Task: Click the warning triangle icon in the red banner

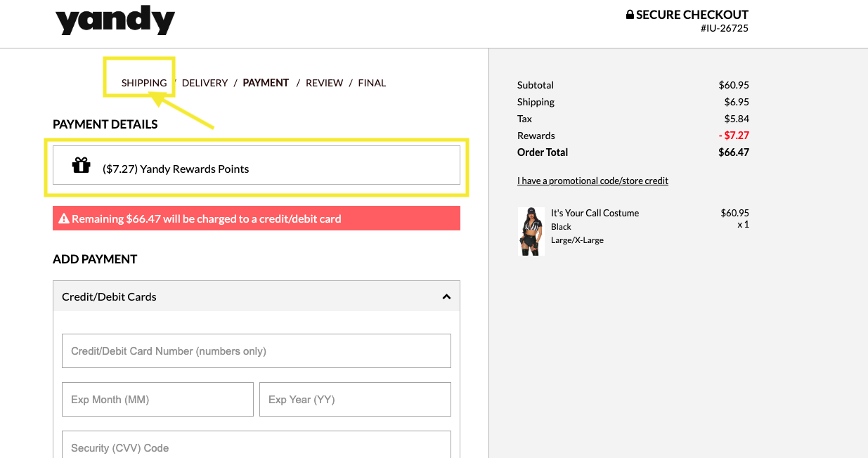Action: [x=64, y=218]
